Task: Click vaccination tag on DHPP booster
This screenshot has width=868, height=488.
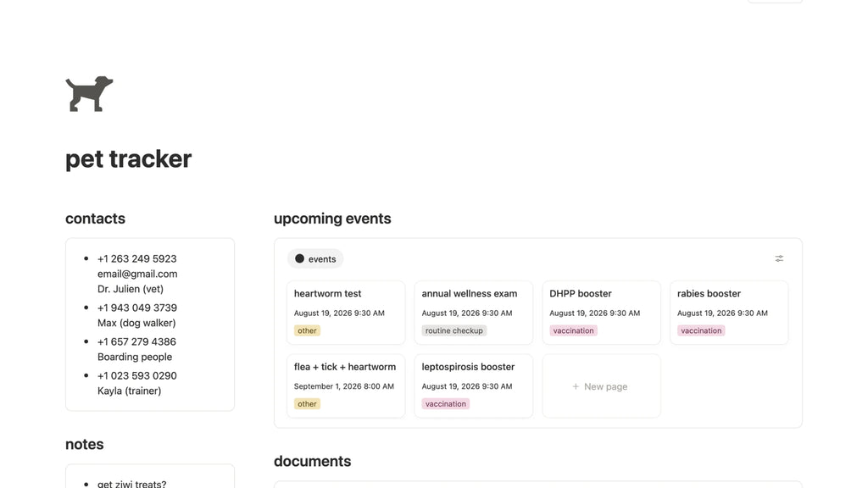Action: click(x=573, y=330)
